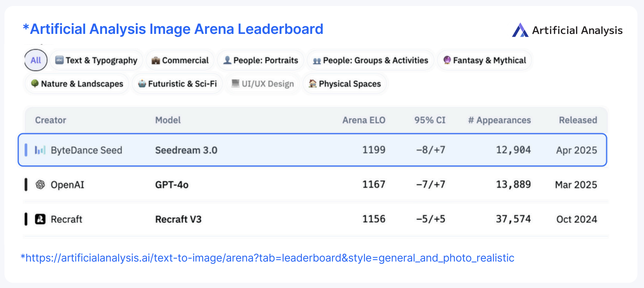Viewport: 644px width, 288px height.
Task: Sort by the Arena ELO column header
Action: 364,120
